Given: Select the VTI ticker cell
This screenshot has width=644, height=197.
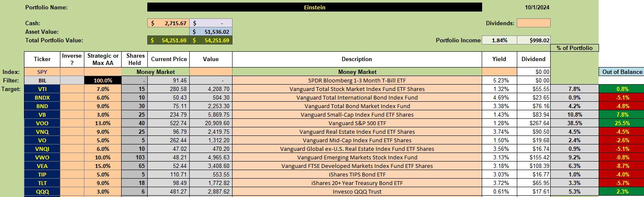Looking at the screenshot, I should coord(42,89).
